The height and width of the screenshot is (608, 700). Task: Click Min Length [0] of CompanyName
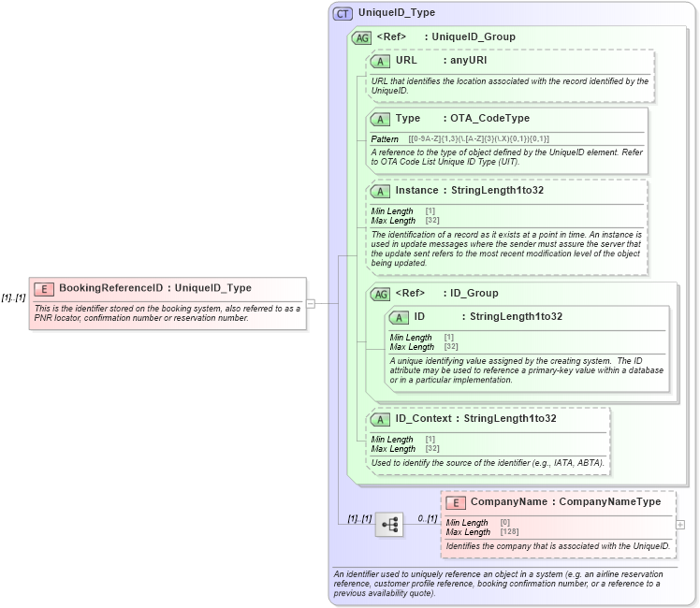coord(477,523)
